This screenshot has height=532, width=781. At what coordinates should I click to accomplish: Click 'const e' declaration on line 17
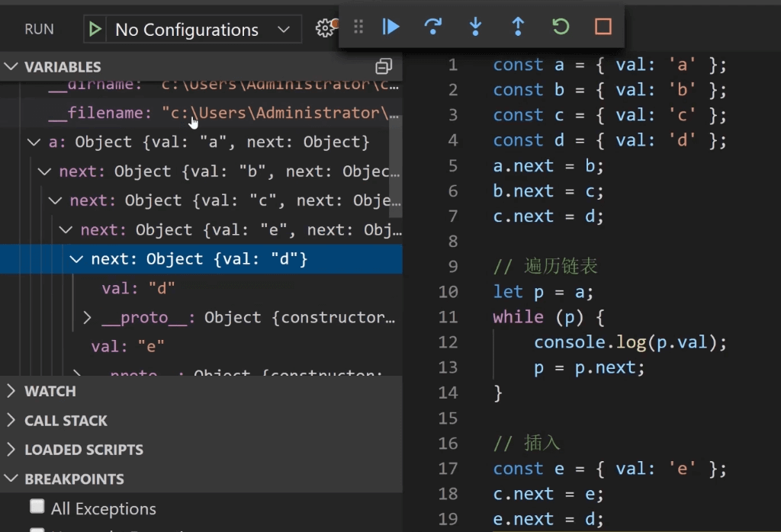(609, 469)
